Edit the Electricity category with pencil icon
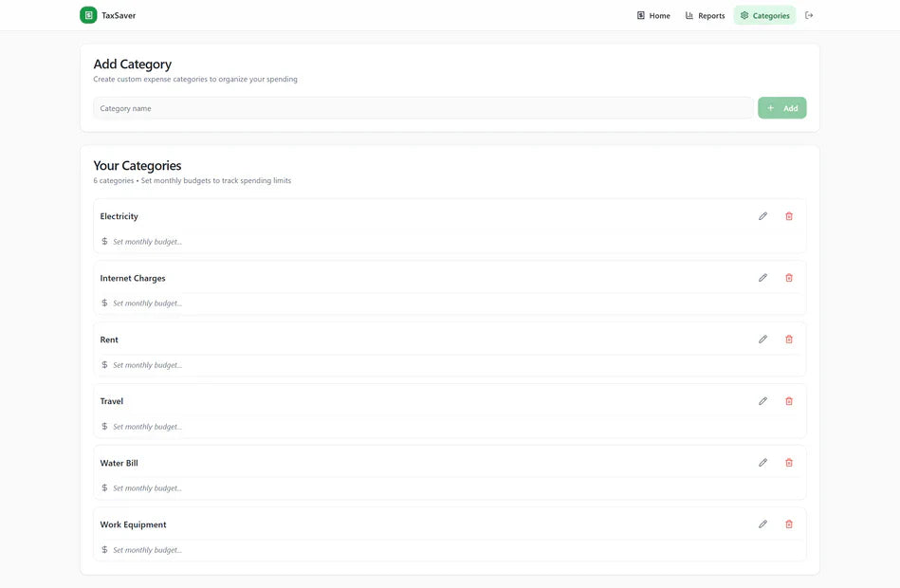 [762, 216]
